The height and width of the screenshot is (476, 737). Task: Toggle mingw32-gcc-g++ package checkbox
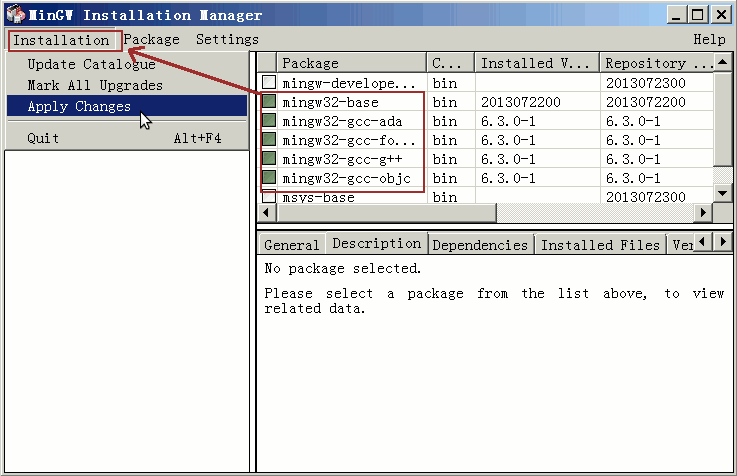[x=269, y=158]
